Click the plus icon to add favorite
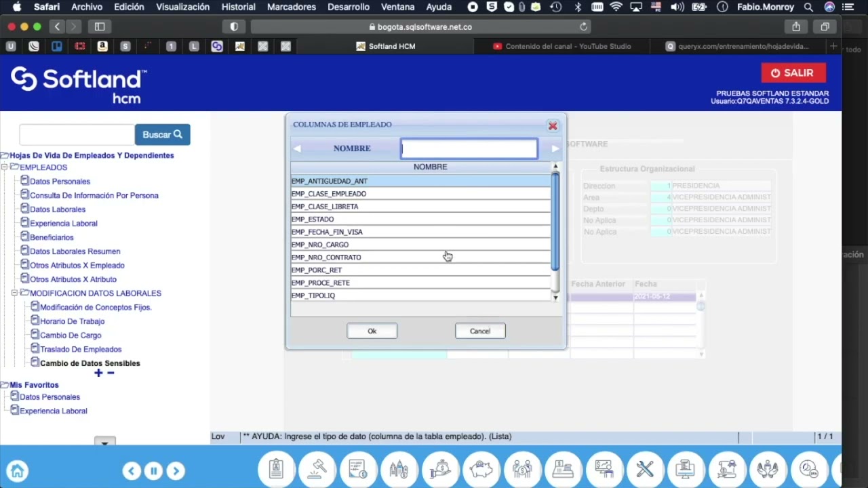The width and height of the screenshot is (868, 488). pyautogui.click(x=98, y=373)
